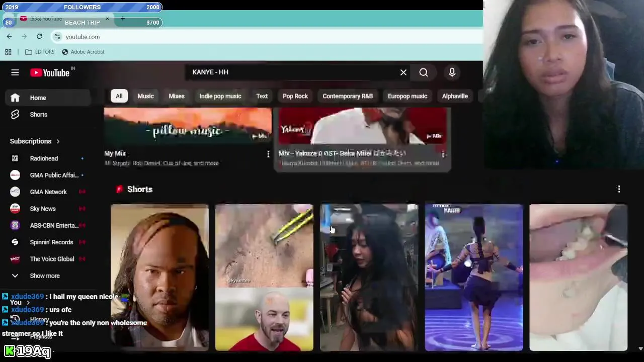This screenshot has height=362, width=644.
Task: Click the Shorts section heading
Action: click(140, 189)
